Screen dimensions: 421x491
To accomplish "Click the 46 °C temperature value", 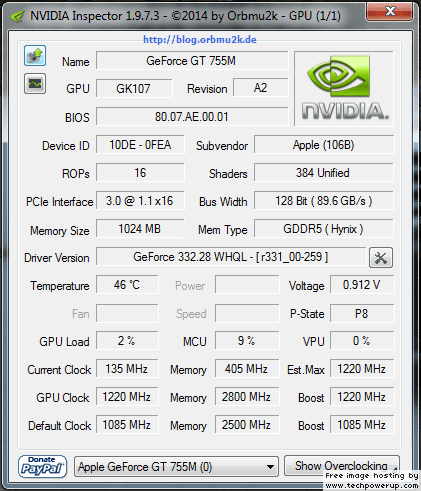I will 127,285.
